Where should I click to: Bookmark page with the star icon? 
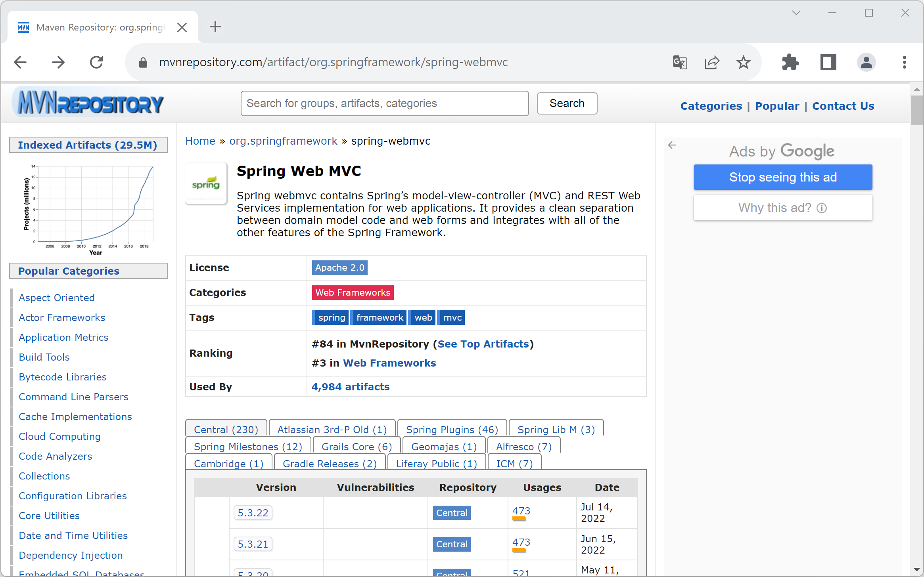pos(743,62)
